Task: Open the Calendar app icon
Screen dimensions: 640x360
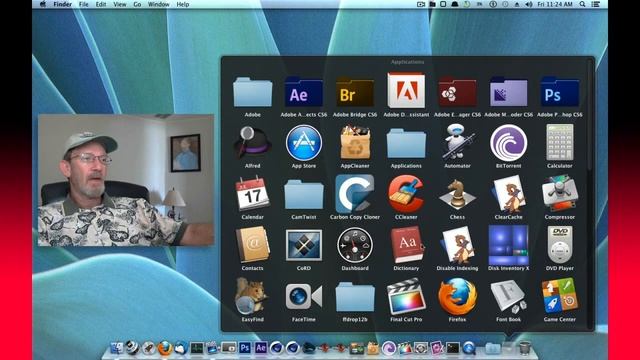Action: 252,193
